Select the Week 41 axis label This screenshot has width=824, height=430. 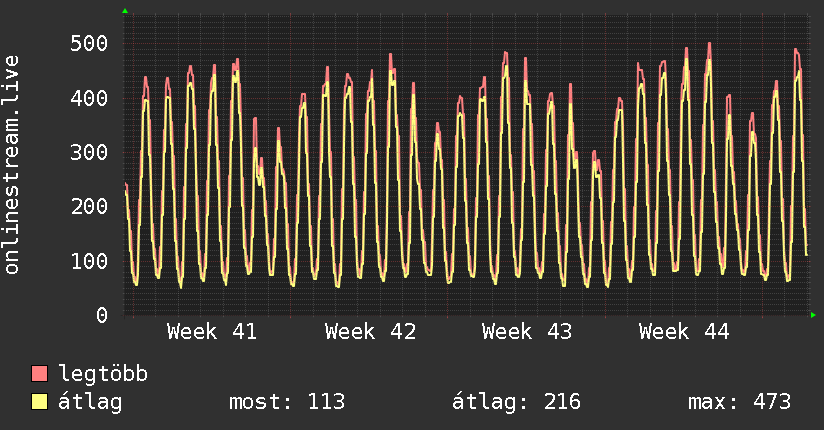[212, 332]
